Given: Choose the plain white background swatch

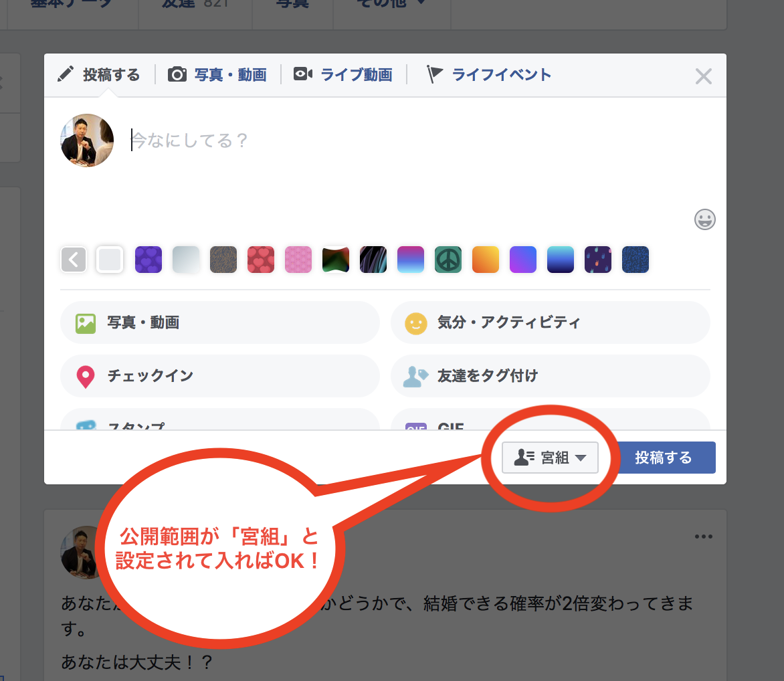Looking at the screenshot, I should (110, 260).
